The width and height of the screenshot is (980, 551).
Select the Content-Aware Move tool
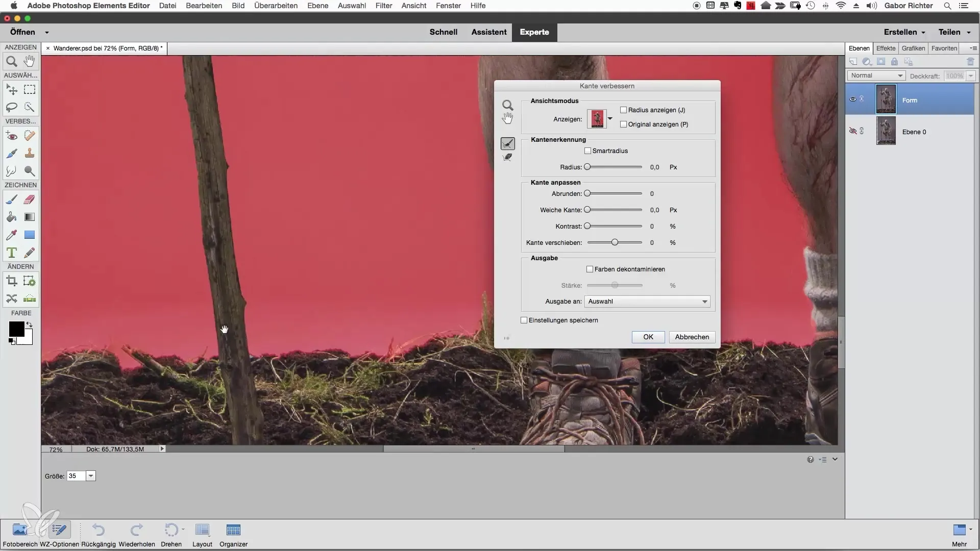[x=11, y=298]
